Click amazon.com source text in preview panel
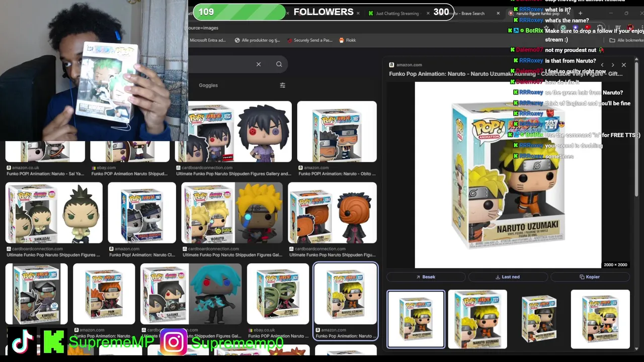 pyautogui.click(x=409, y=65)
